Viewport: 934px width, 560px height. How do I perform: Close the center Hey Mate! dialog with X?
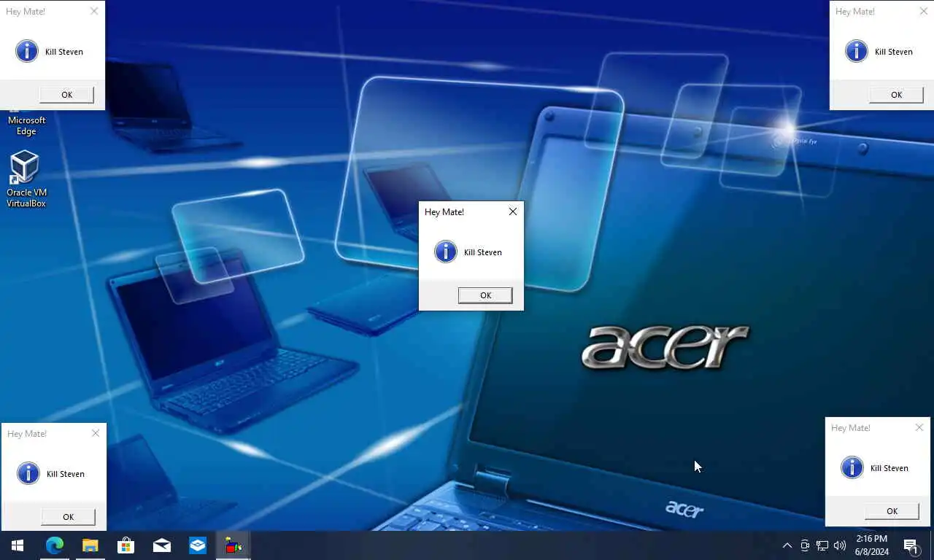pos(513,211)
